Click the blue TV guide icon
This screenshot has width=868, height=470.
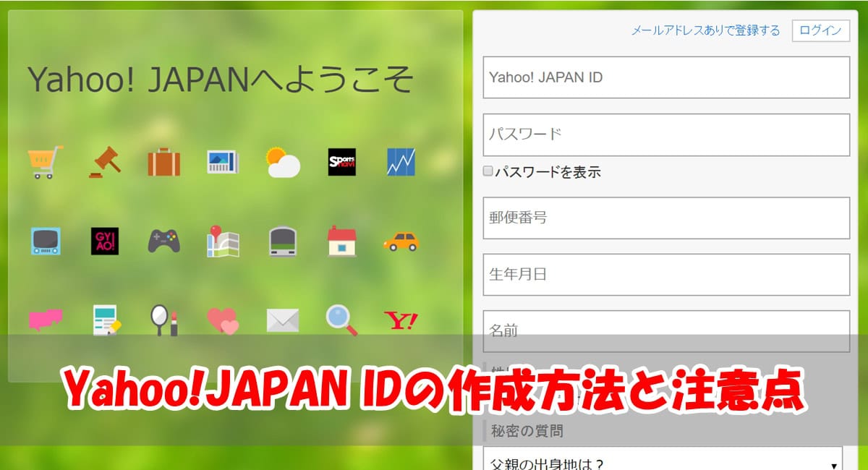click(x=45, y=241)
